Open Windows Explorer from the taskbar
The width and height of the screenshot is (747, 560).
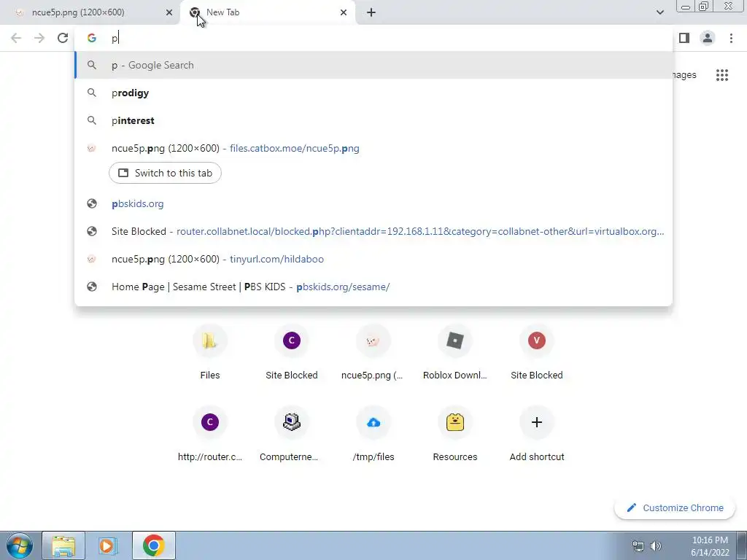63,545
